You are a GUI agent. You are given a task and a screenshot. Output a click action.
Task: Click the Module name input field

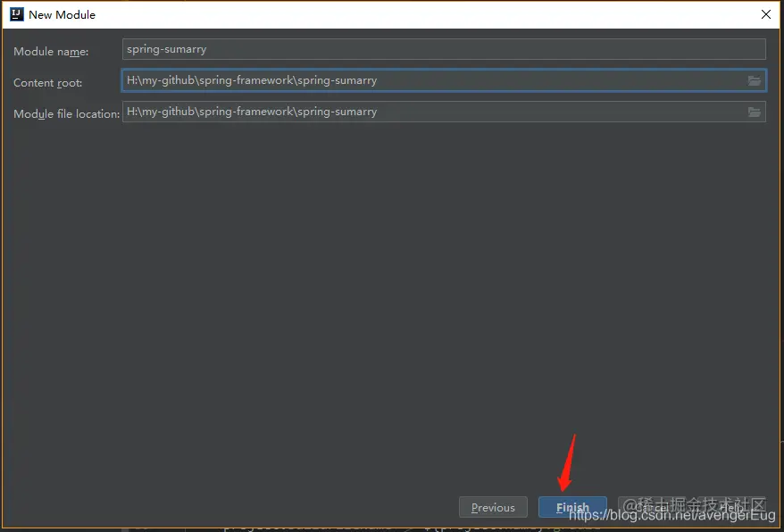(444, 49)
